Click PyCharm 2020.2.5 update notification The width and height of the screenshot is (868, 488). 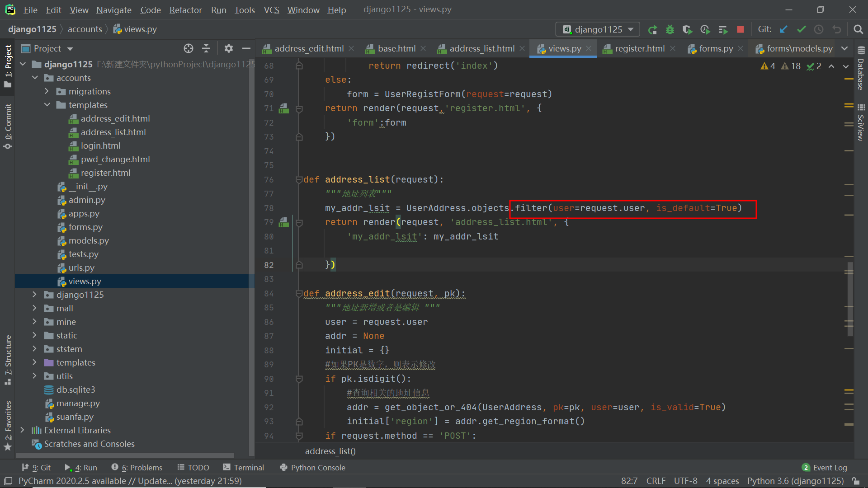pyautogui.click(x=130, y=481)
